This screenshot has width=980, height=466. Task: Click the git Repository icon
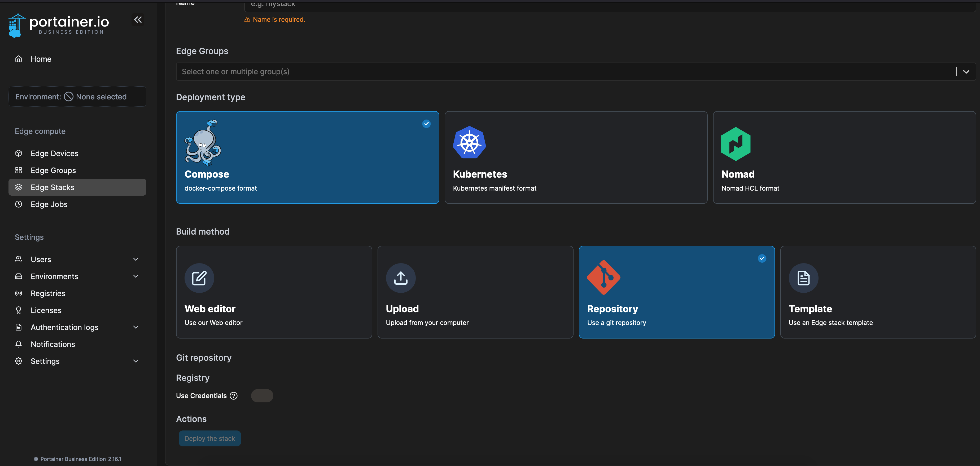[x=603, y=278]
